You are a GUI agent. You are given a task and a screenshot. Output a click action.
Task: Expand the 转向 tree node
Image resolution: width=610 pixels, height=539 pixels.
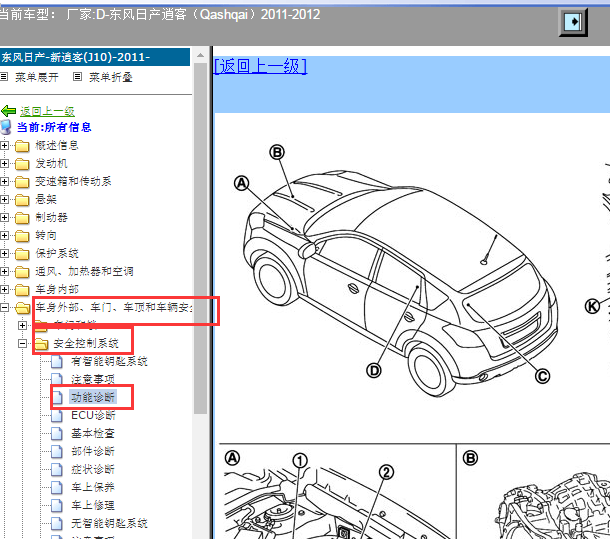tap(4, 235)
